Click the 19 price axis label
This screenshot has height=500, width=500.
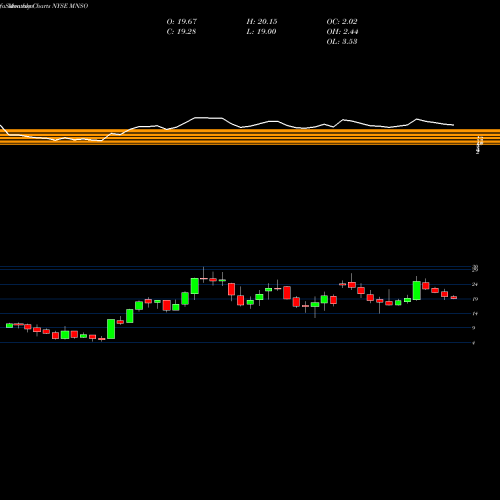point(475,299)
